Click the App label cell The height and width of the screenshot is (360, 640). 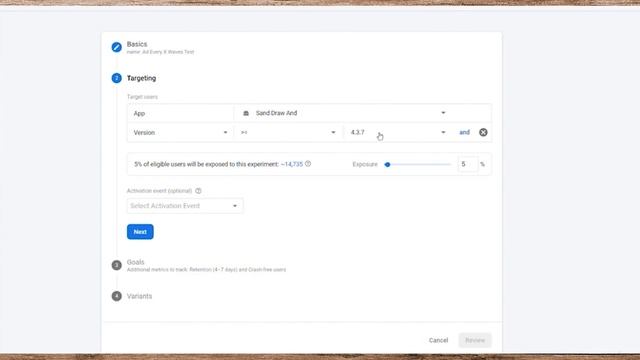(180, 113)
